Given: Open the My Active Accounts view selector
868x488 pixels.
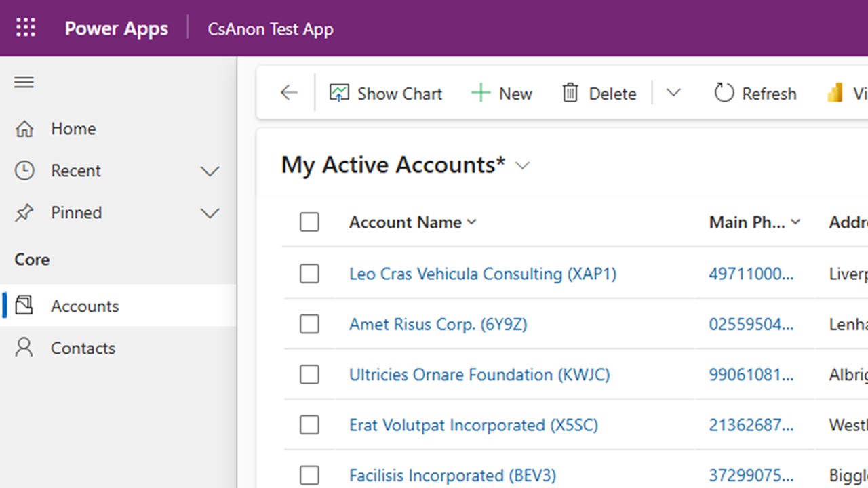Looking at the screenshot, I should pyautogui.click(x=522, y=165).
